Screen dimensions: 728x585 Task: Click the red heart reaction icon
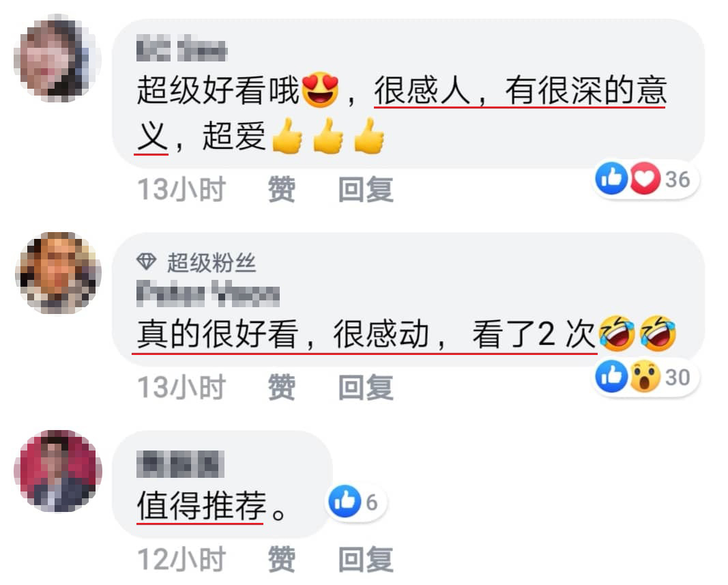[x=645, y=178]
